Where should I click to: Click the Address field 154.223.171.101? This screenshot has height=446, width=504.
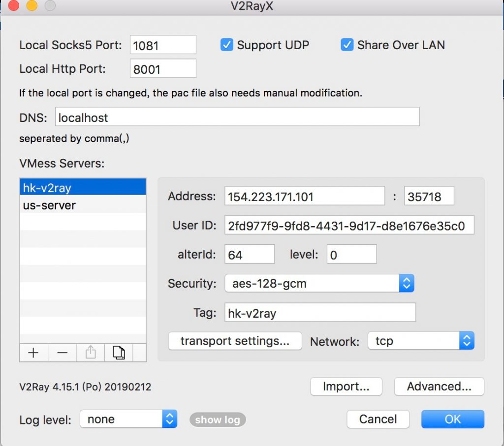[305, 196]
